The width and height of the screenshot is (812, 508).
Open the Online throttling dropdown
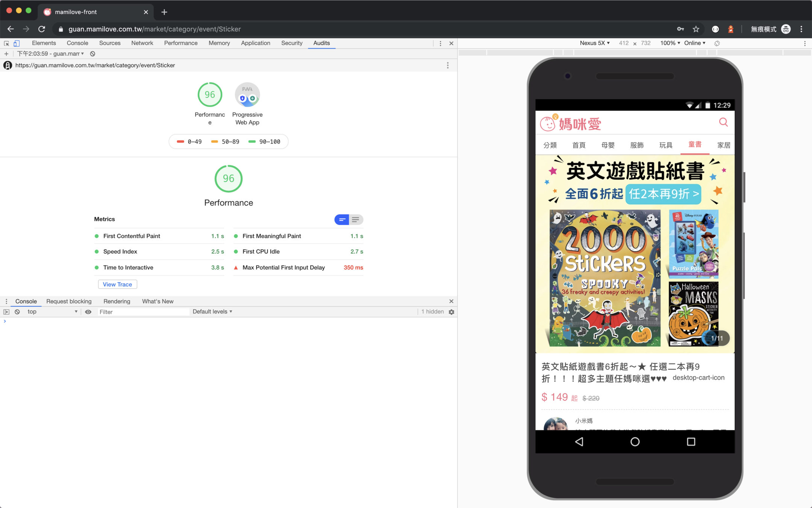click(x=694, y=43)
